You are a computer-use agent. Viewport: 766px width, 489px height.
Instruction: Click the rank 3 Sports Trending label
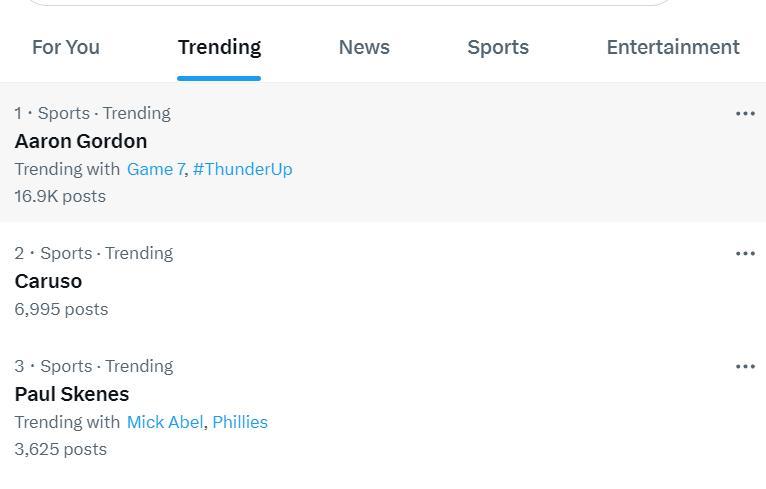click(x=94, y=366)
